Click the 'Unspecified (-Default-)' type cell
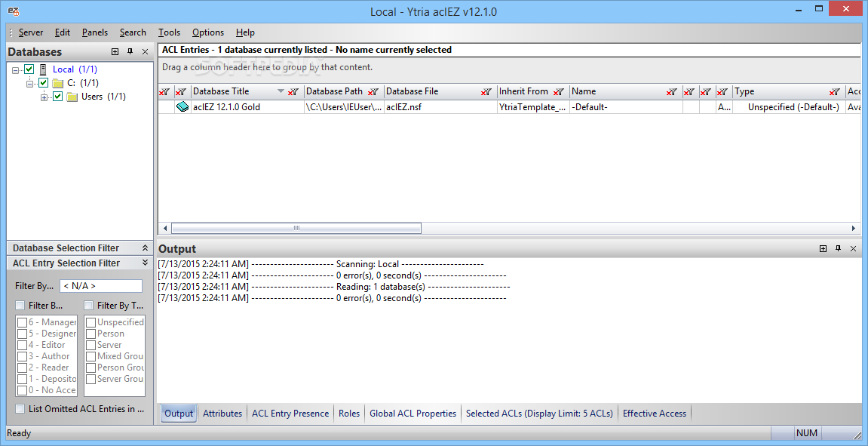868x446 pixels. coord(790,107)
